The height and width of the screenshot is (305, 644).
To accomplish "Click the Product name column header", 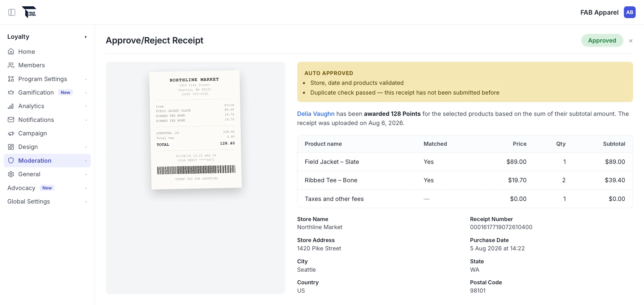I will [x=323, y=144].
